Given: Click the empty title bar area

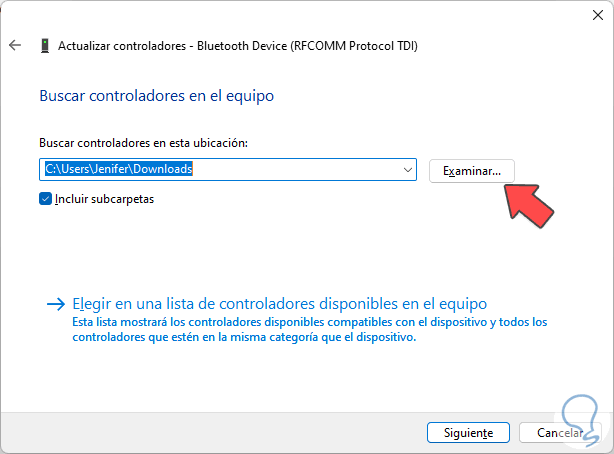Looking at the screenshot, I should click(x=300, y=15).
